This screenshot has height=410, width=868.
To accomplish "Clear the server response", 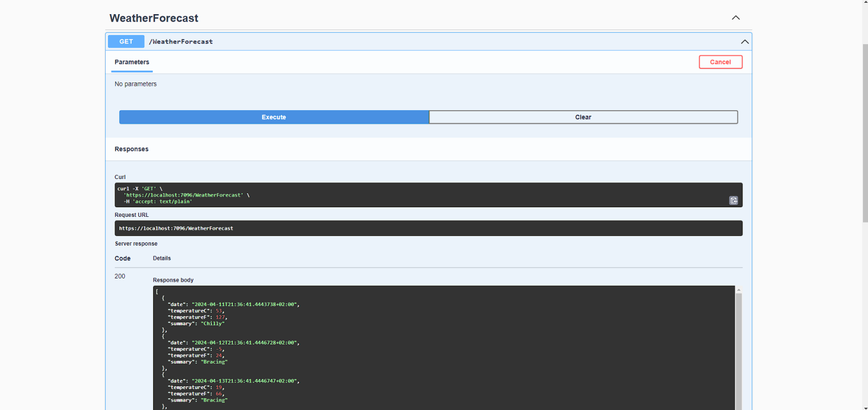I will coord(583,117).
